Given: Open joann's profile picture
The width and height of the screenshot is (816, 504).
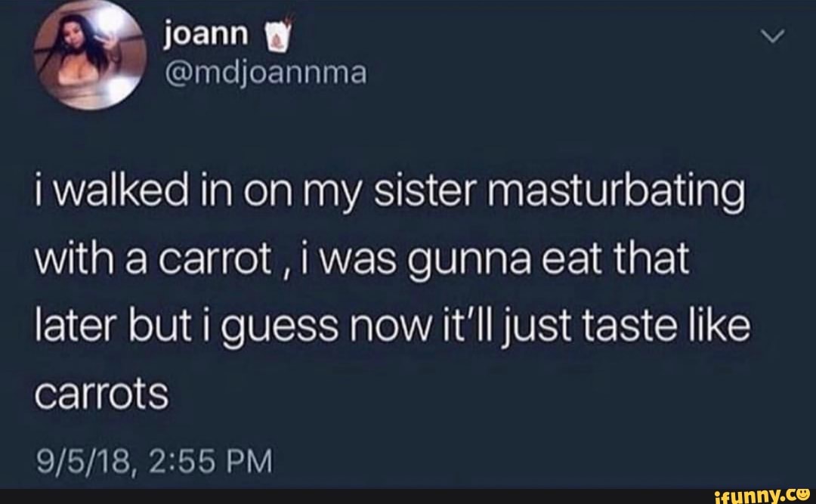Looking at the screenshot, I should click(x=89, y=54).
